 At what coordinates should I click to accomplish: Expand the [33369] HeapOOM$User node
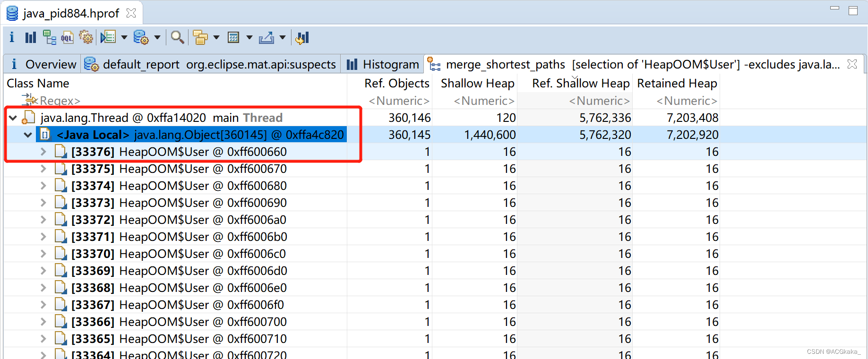(43, 271)
